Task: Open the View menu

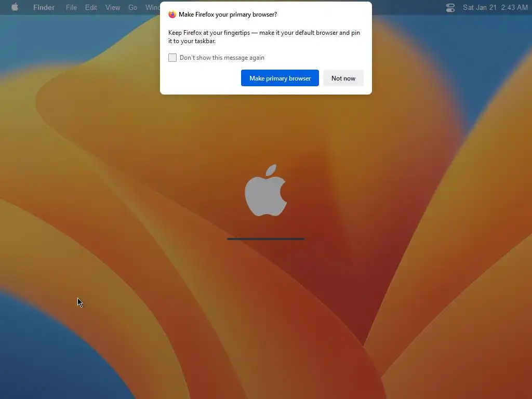Action: pyautogui.click(x=113, y=7)
